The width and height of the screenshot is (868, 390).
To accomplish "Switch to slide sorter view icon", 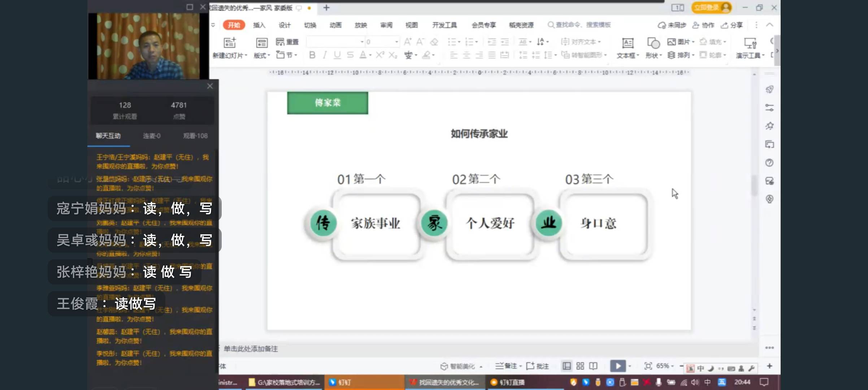I will click(580, 366).
